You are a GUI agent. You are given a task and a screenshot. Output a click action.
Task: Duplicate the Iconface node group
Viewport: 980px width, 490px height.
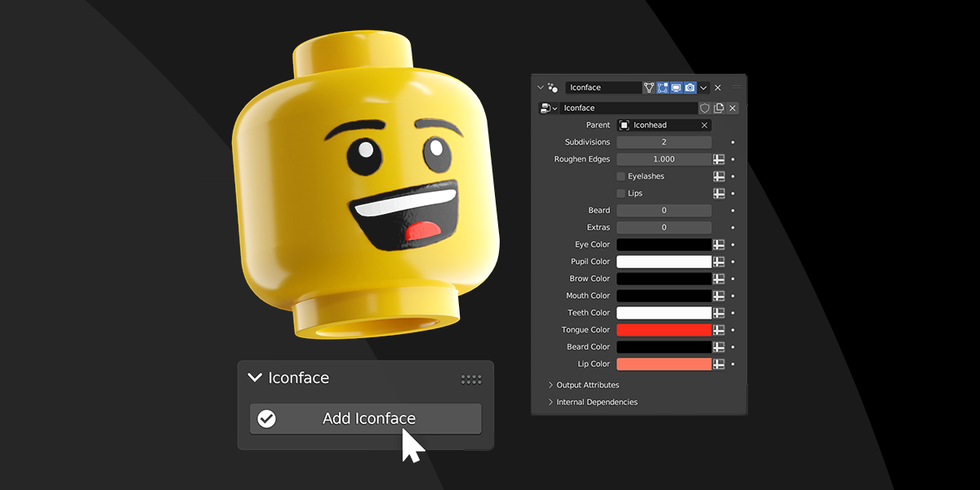[x=719, y=108]
